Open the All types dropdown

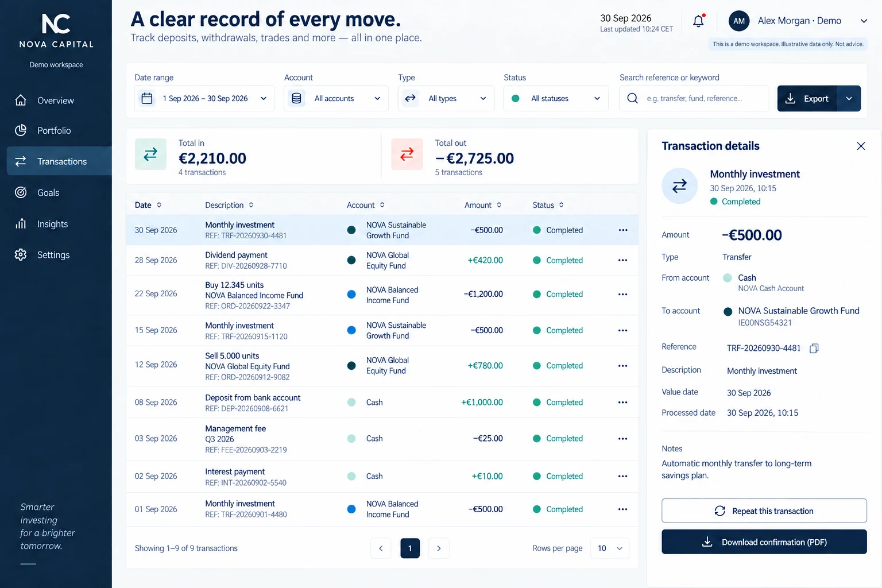point(446,98)
